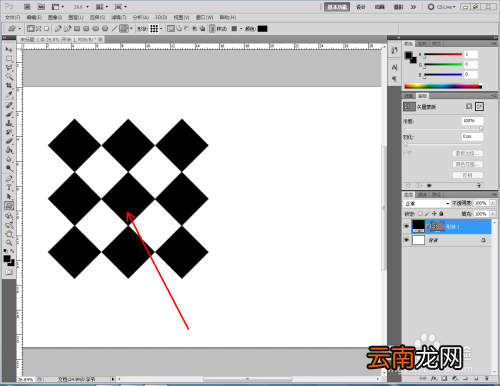Screen dimensions: 500x386
Task: Open the File menu
Action: [x=12, y=17]
